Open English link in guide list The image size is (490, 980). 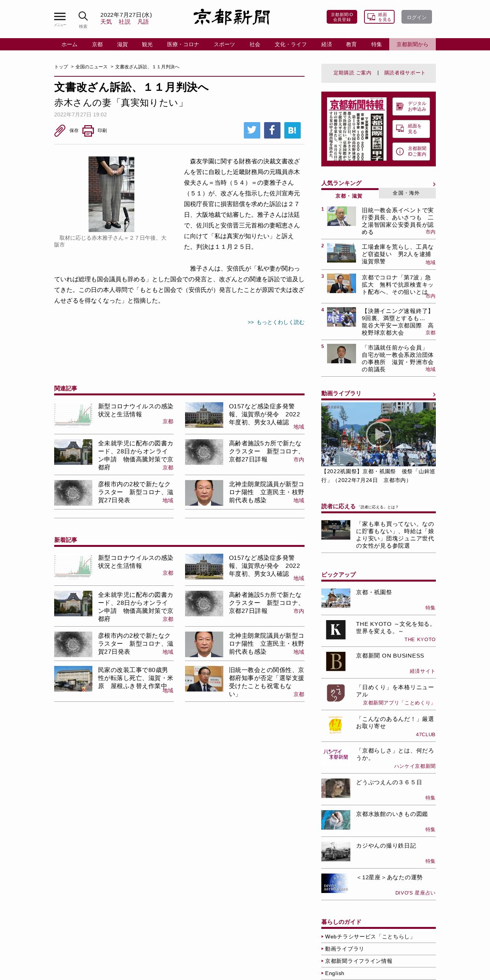(x=335, y=973)
